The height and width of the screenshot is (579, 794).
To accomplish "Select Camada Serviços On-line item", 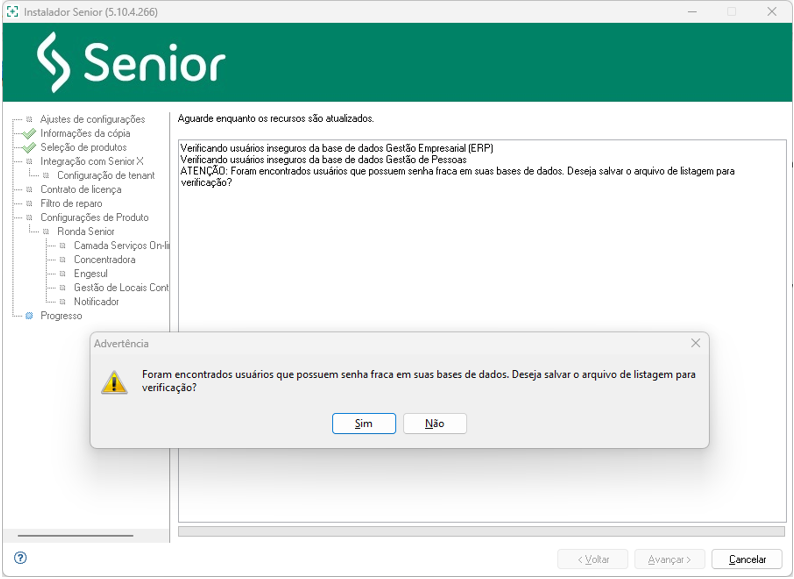I will pyautogui.click(x=122, y=246).
